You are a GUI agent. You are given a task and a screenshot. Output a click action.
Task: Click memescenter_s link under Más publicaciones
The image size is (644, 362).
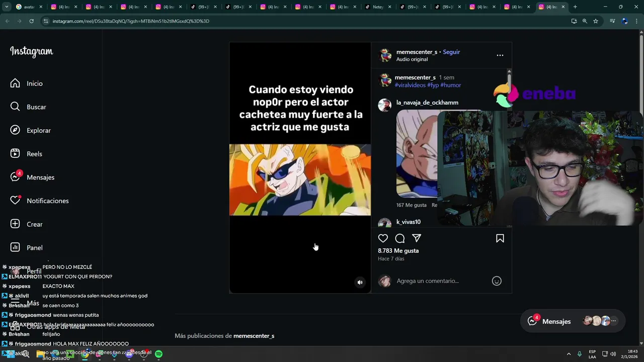(x=254, y=336)
